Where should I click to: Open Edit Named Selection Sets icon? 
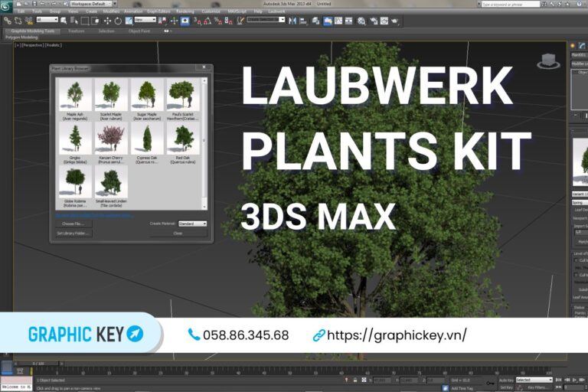pos(240,21)
